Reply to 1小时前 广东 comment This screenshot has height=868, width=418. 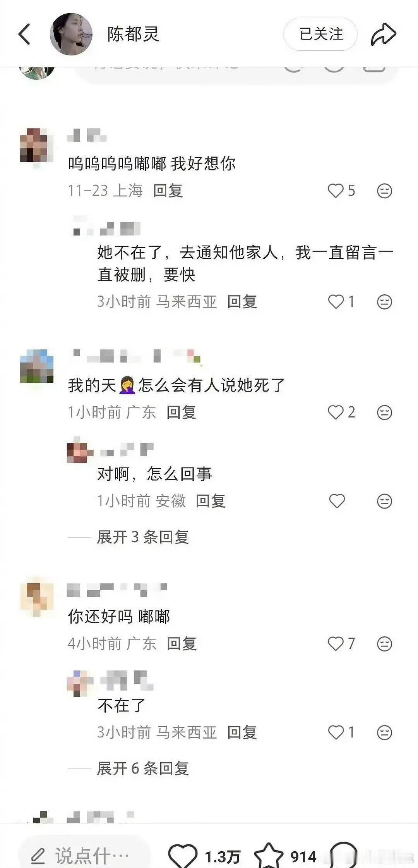coord(181,412)
